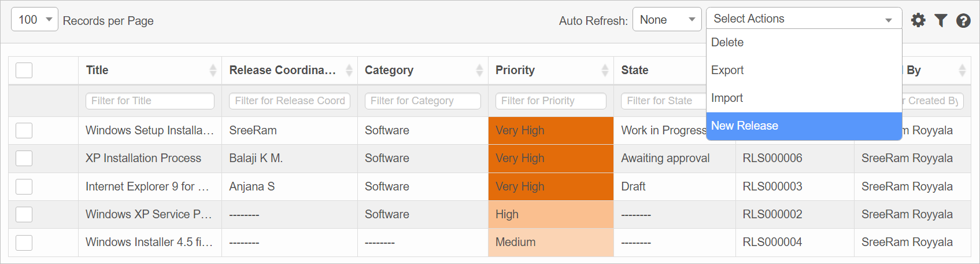Open the Records per Page dropdown
Screen dimensions: 980x264
pos(35,20)
